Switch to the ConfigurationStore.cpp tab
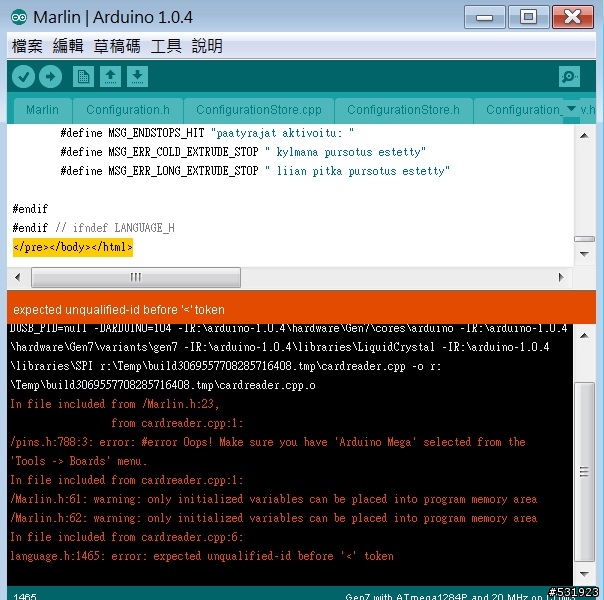This screenshot has height=600, width=604. 259,110
